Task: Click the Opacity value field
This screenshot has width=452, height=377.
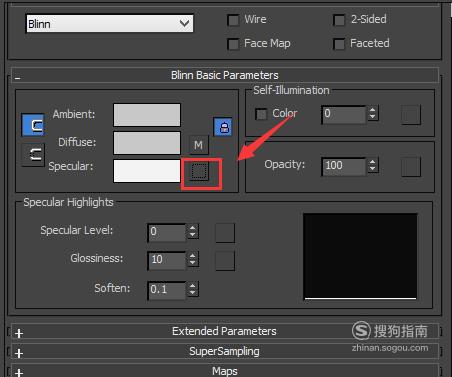Action: (344, 166)
